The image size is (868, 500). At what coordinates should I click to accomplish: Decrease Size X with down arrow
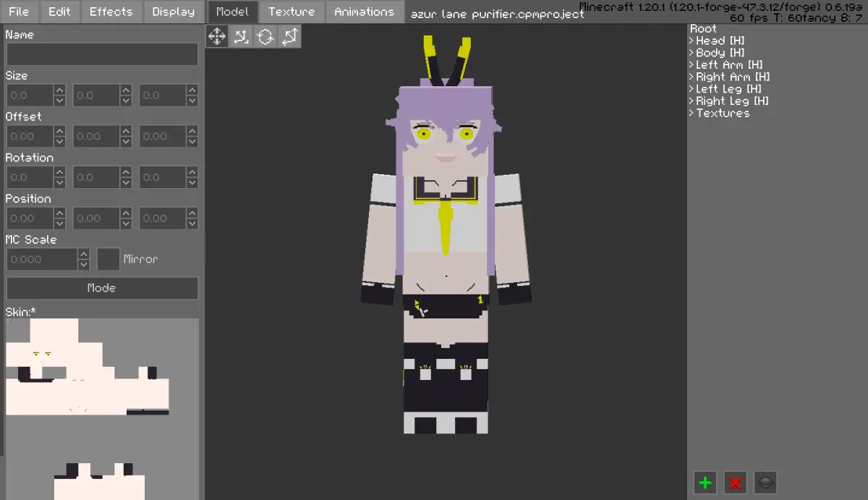click(x=59, y=101)
